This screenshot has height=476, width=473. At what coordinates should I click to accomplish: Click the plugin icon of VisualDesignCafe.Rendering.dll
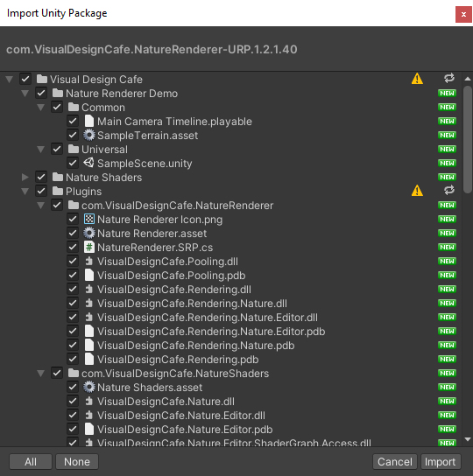click(88, 289)
